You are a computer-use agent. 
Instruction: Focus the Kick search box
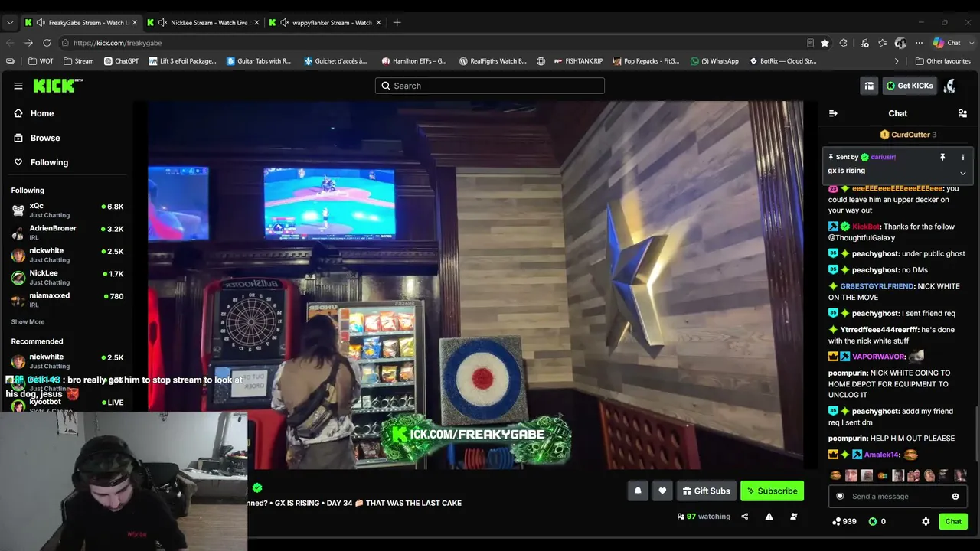pos(490,86)
